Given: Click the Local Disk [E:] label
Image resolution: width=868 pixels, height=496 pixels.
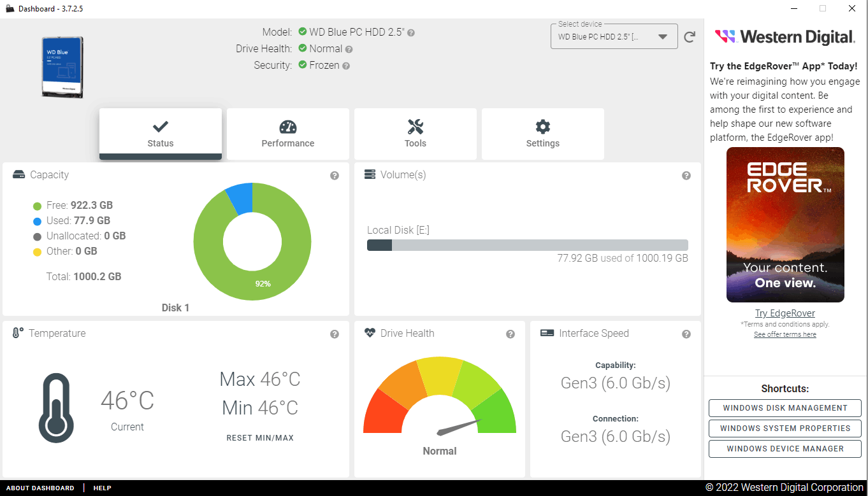Looking at the screenshot, I should click(398, 230).
